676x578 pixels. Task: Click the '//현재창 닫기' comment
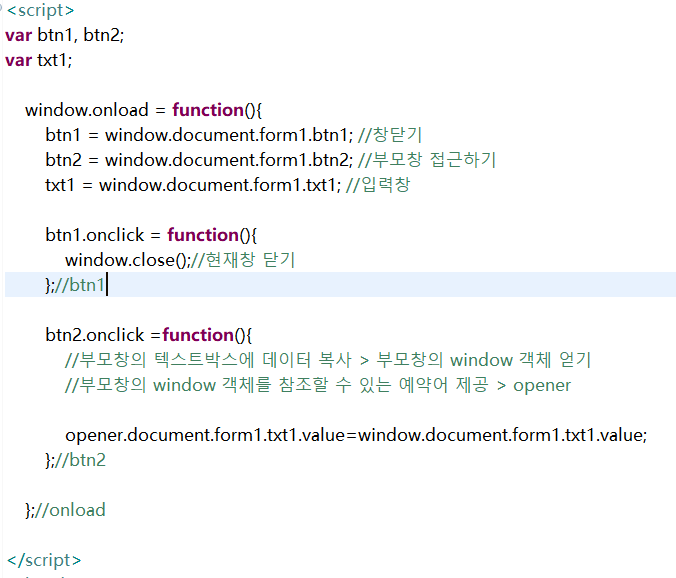[x=241, y=260]
